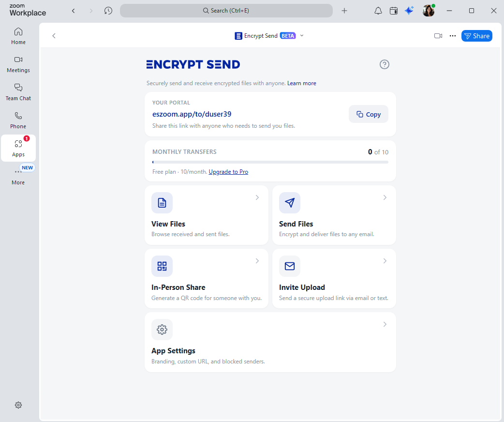Go back using top navigation arrow
The width and height of the screenshot is (504, 422).
point(74,11)
